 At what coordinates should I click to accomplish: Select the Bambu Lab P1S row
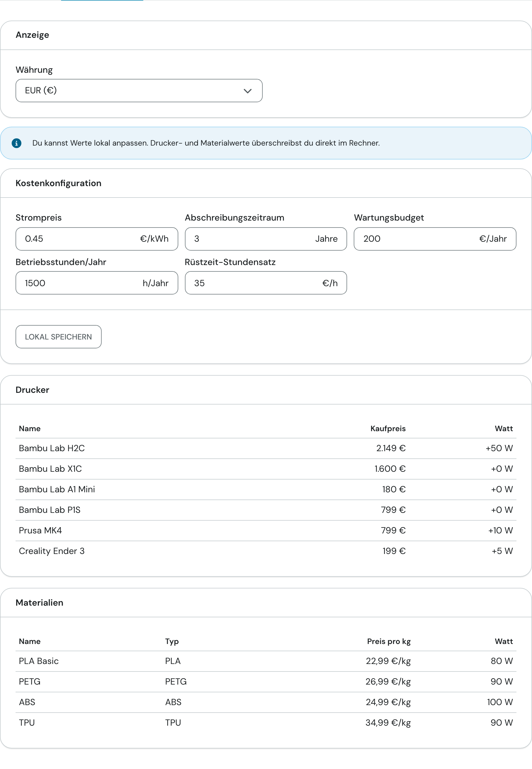pyautogui.click(x=266, y=510)
